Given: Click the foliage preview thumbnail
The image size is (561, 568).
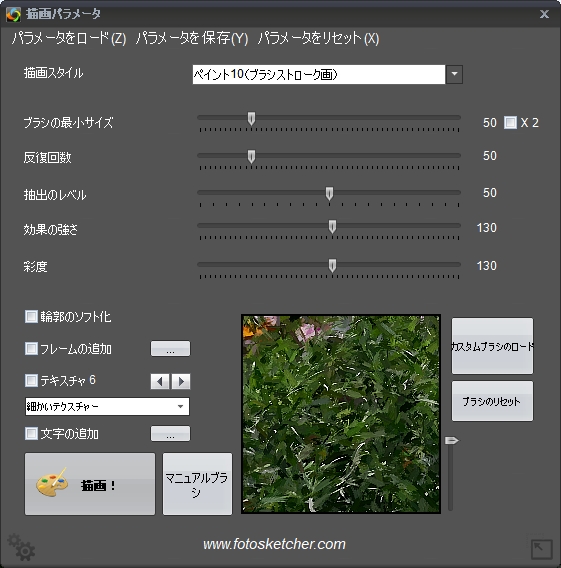Looking at the screenshot, I should point(341,414).
